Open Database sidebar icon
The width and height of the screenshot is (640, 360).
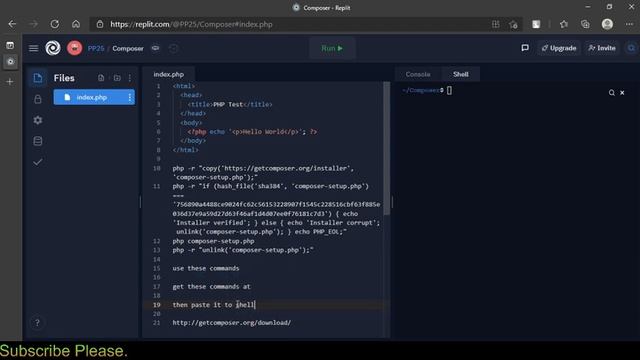(x=38, y=141)
